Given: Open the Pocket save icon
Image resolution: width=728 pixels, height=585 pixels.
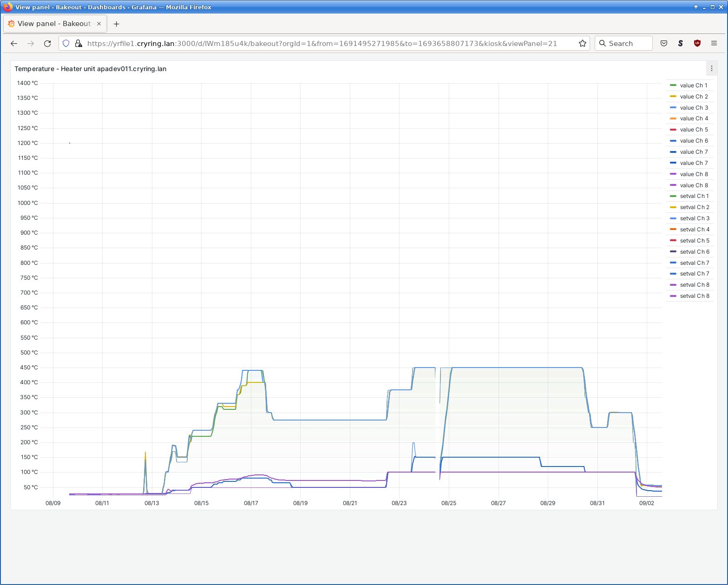Looking at the screenshot, I should point(664,43).
